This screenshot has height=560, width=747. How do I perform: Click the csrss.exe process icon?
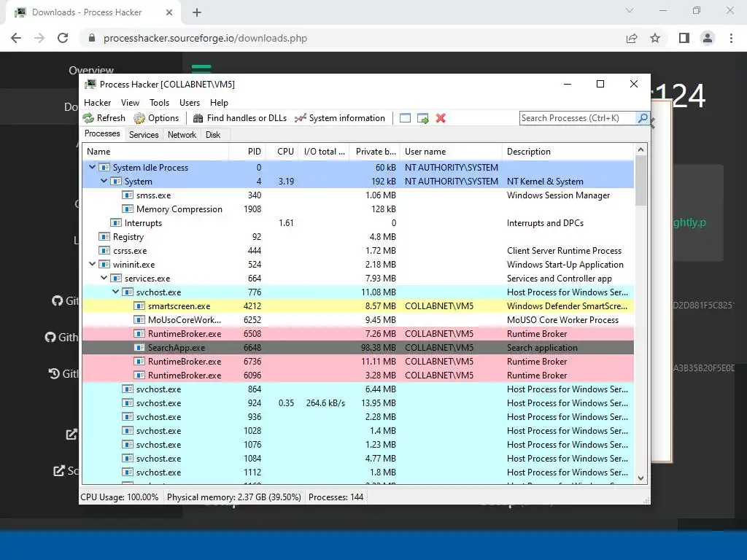coord(104,251)
